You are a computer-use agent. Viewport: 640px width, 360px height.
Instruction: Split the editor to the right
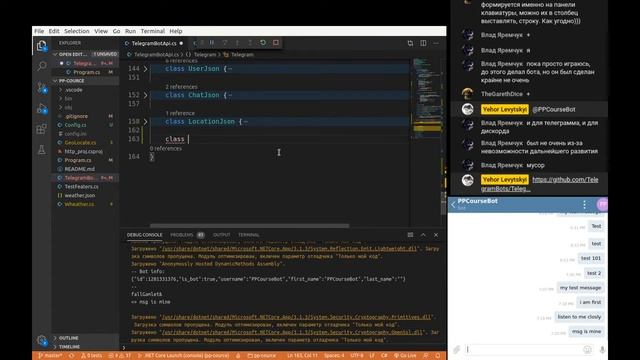pyautogui.click(x=423, y=43)
